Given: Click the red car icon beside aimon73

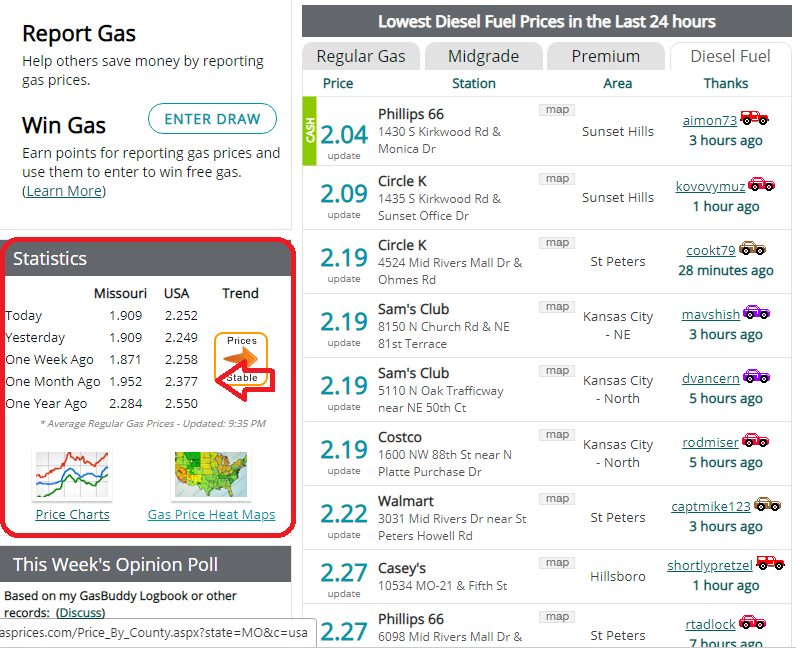Looking at the screenshot, I should click(754, 118).
